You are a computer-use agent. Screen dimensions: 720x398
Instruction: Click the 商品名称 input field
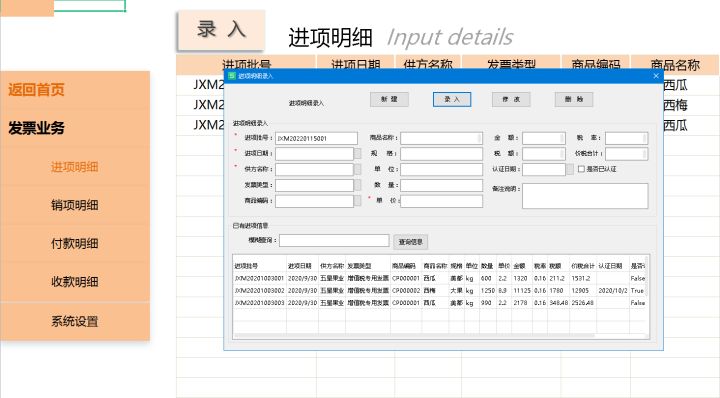(x=441, y=138)
